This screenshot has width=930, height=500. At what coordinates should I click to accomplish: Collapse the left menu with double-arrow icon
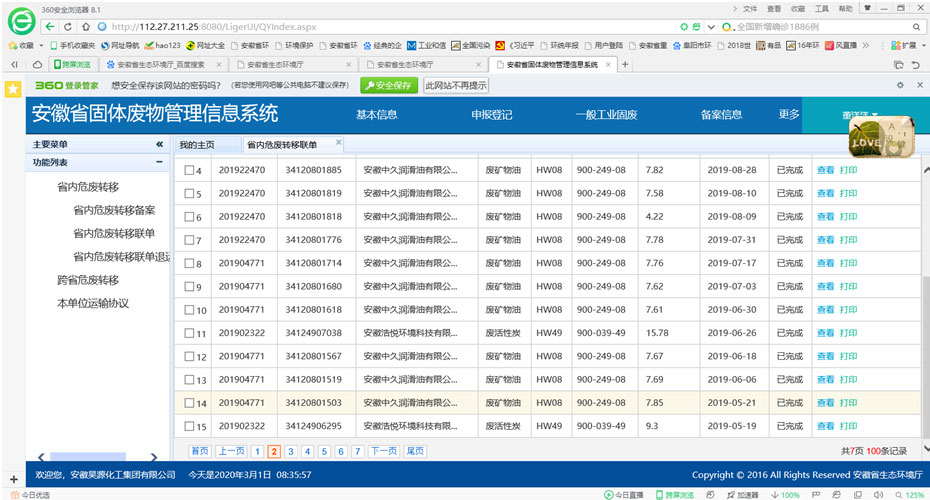pos(159,145)
